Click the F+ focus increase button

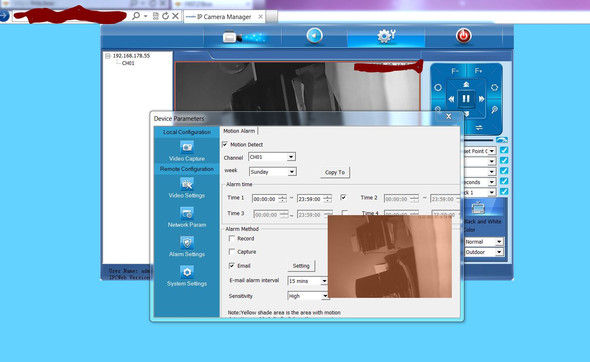tap(478, 71)
